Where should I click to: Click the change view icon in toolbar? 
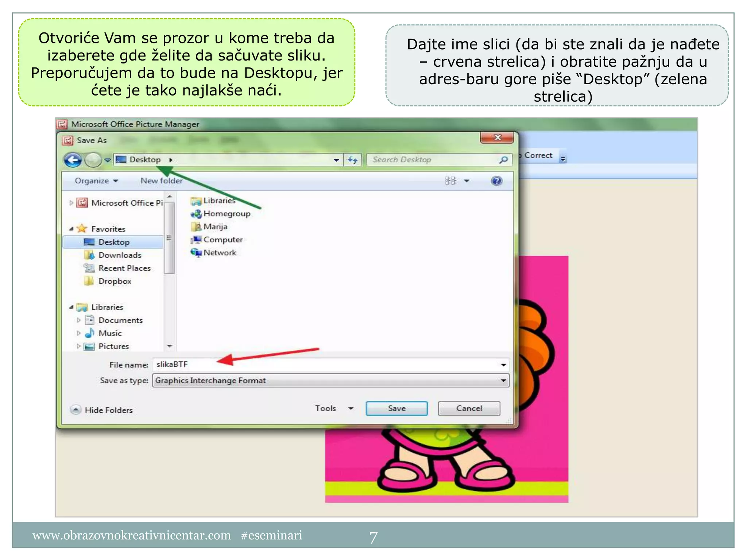[x=451, y=181]
